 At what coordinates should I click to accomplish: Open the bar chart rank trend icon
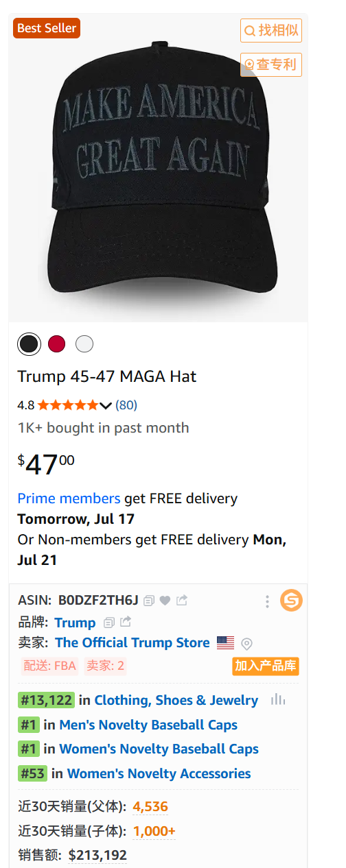click(278, 699)
